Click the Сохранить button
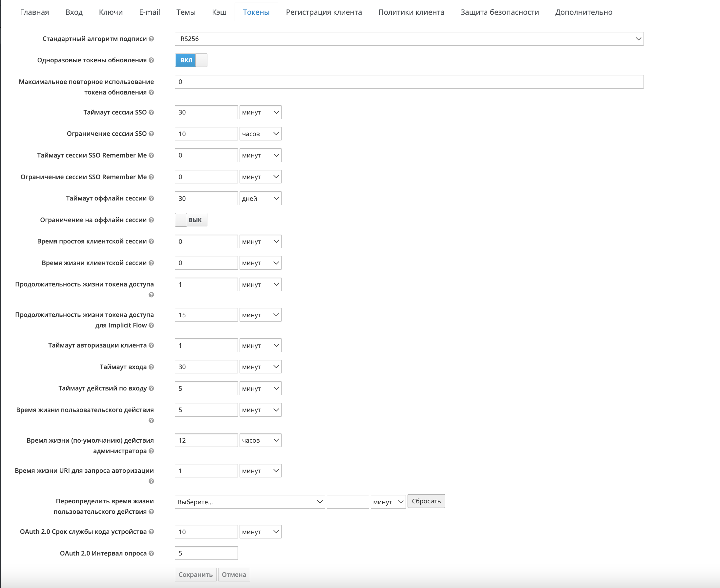Viewport: 720px width, 588px height. 195,575
